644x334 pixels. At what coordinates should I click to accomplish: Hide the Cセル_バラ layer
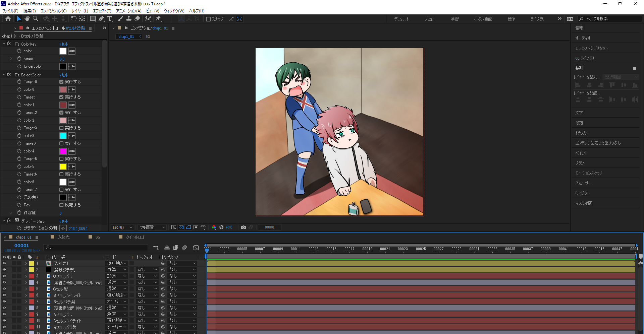pos(4,276)
